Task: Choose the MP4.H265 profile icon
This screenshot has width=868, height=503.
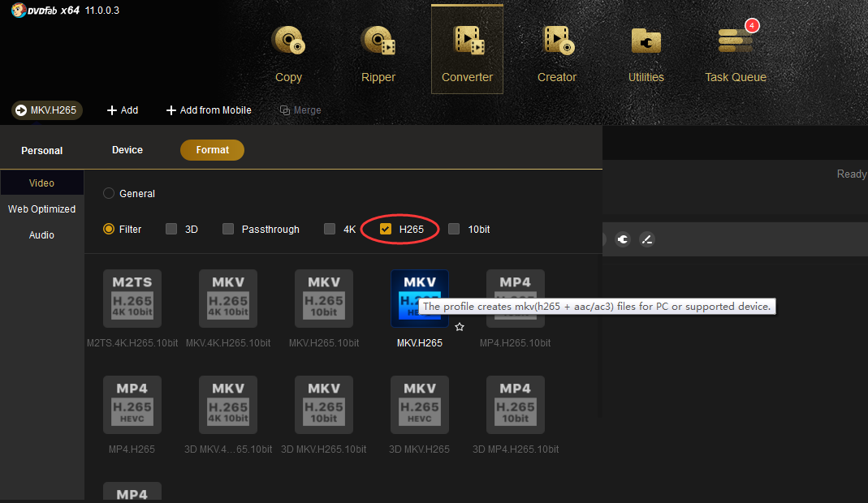Action: (x=132, y=405)
